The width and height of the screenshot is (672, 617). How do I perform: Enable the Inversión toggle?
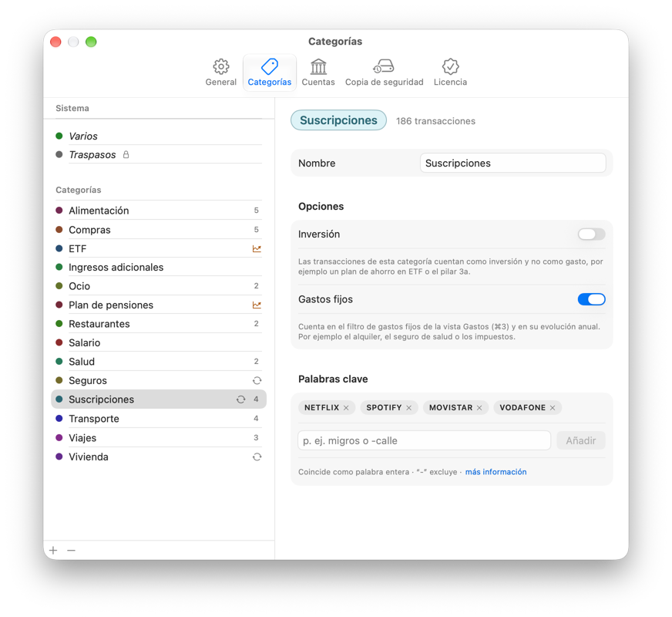[591, 234]
